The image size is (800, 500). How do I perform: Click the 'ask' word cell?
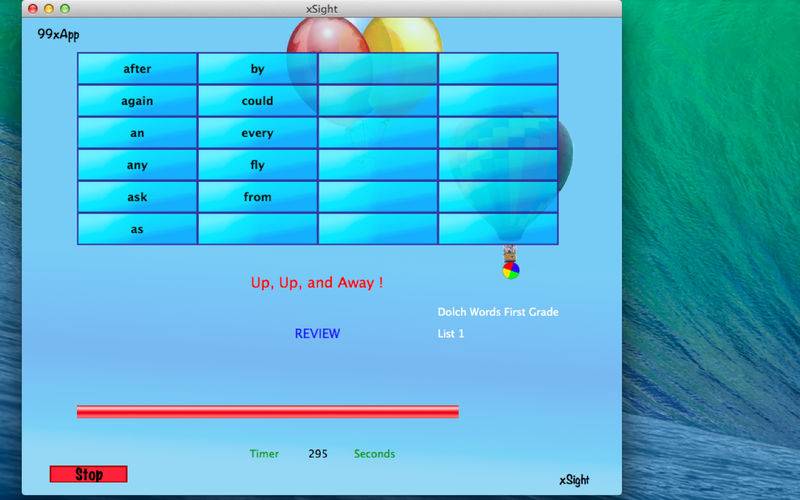pos(137,197)
